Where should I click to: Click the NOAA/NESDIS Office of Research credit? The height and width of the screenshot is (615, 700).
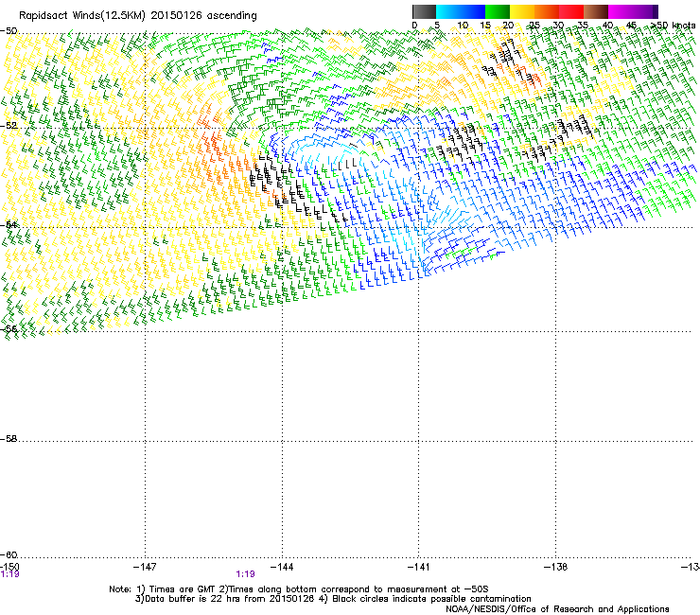[557, 608]
